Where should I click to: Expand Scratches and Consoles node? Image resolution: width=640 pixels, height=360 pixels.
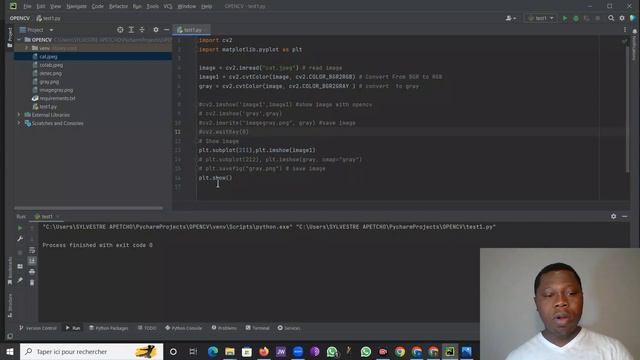click(x=19, y=123)
